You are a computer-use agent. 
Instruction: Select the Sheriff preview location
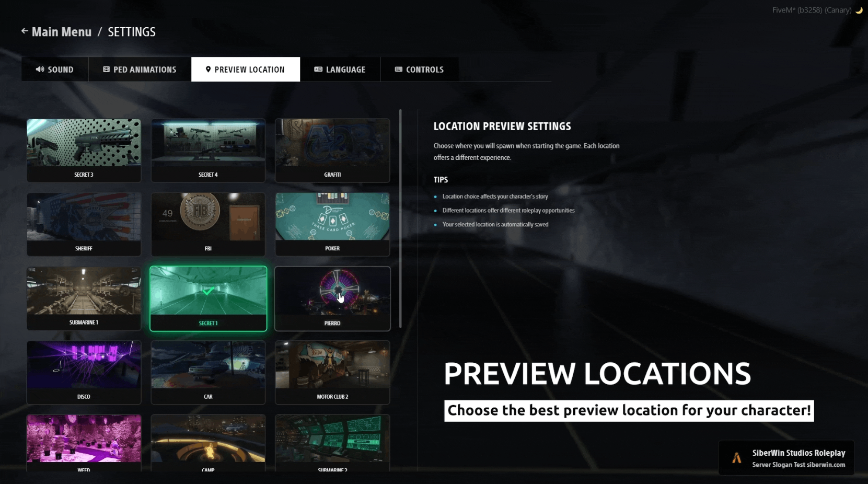84,224
